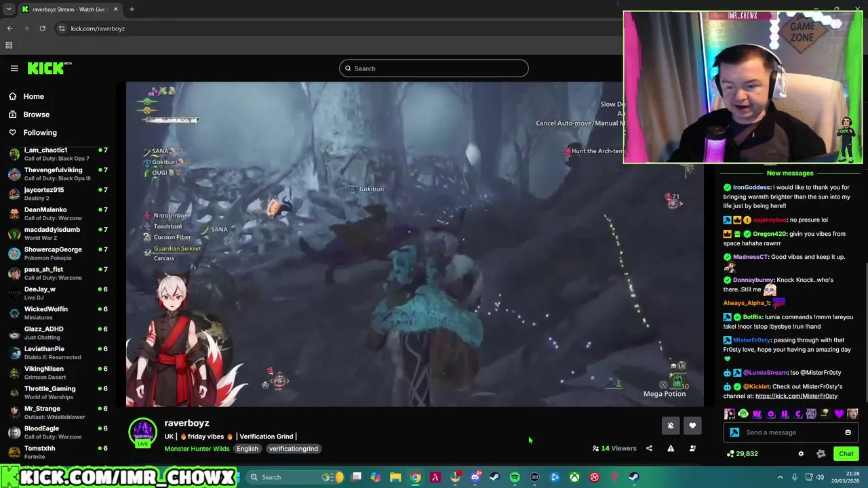The image size is (868, 488).
Task: Open the Kick hamburger sidebar menu
Action: coord(14,68)
